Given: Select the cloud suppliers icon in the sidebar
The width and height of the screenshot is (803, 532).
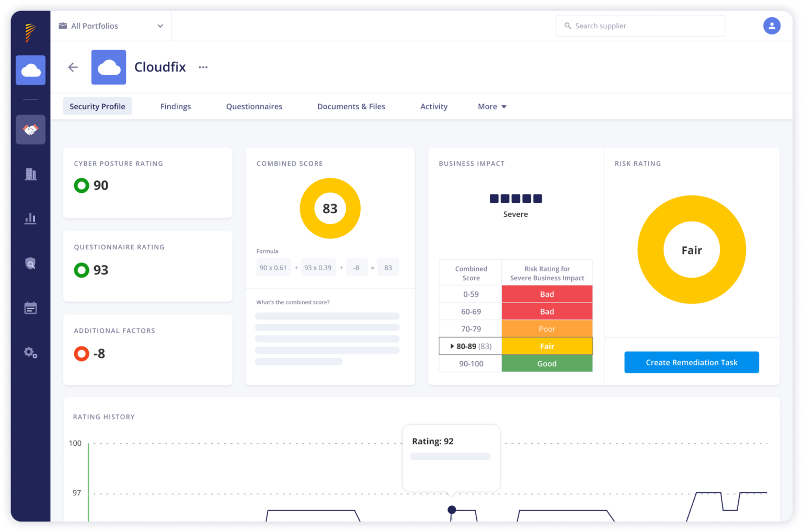Looking at the screenshot, I should 30,70.
